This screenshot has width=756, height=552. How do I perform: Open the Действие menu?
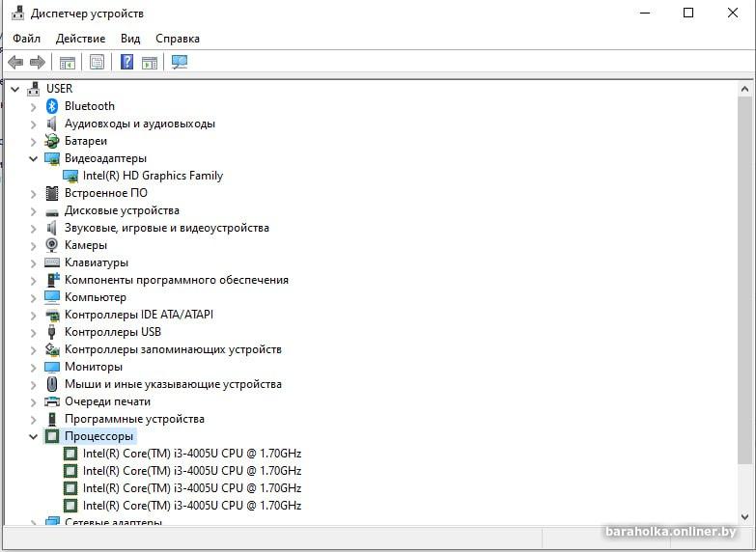click(80, 39)
